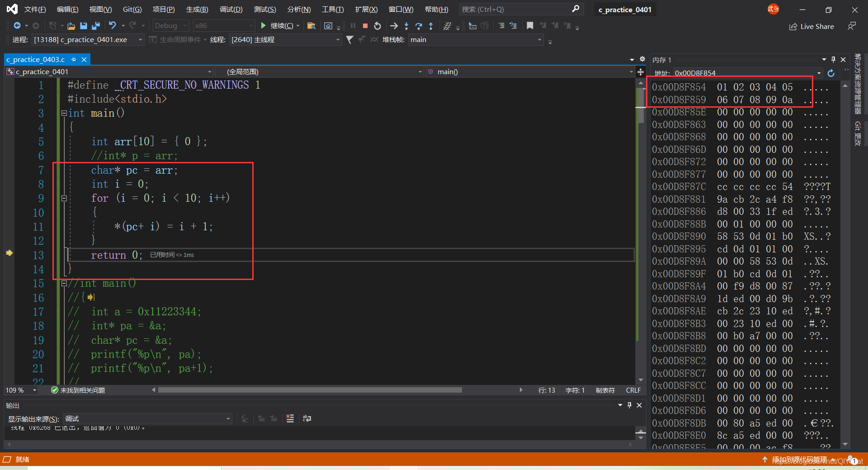Open the main() member navigation dropdown
Screen dimensions: 868x470
530,72
